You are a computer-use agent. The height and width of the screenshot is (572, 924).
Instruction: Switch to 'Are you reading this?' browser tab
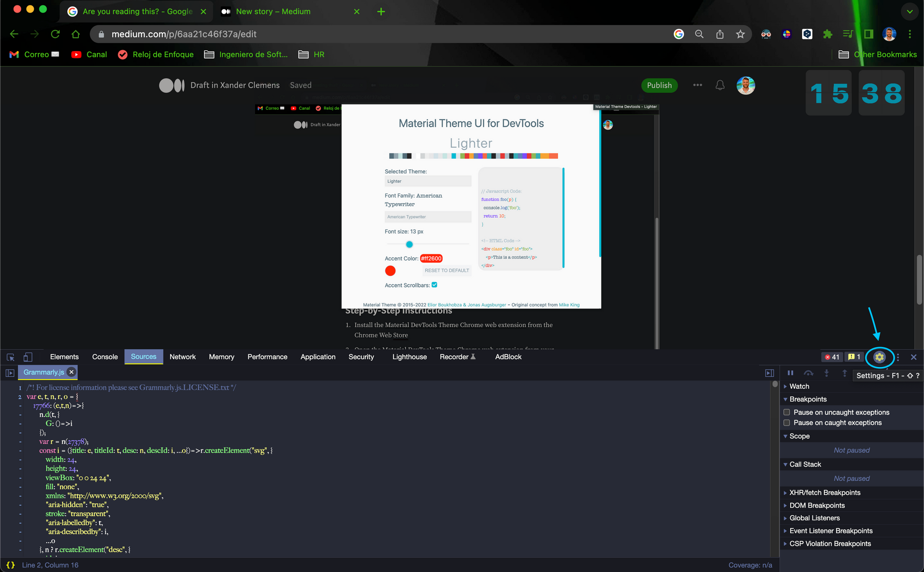point(137,12)
